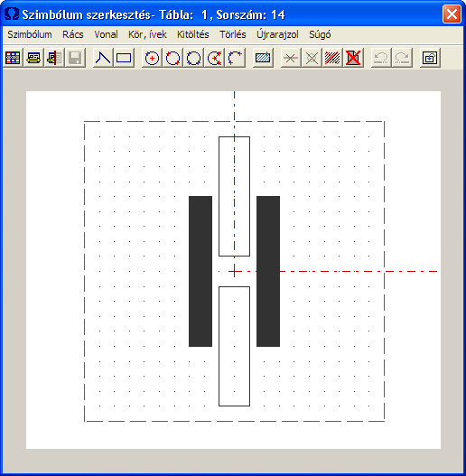
Task: Select the hatched fill rectangle tool
Action: pyautogui.click(x=263, y=58)
